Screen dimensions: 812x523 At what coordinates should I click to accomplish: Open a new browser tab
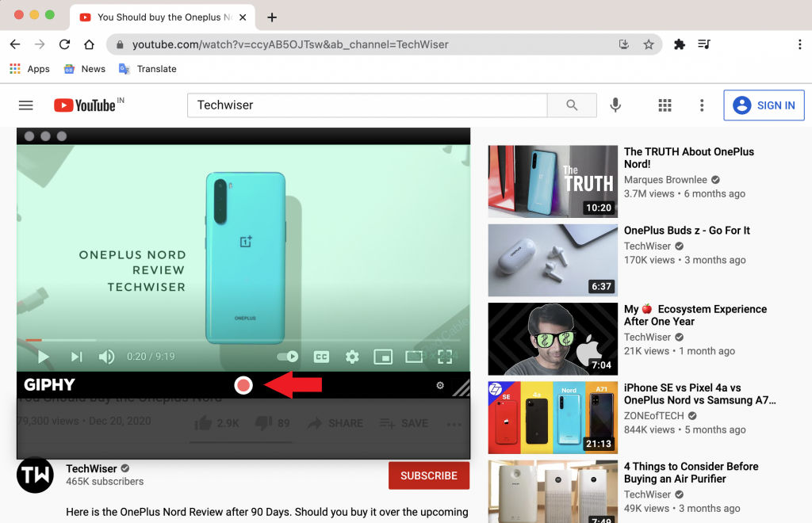click(272, 17)
